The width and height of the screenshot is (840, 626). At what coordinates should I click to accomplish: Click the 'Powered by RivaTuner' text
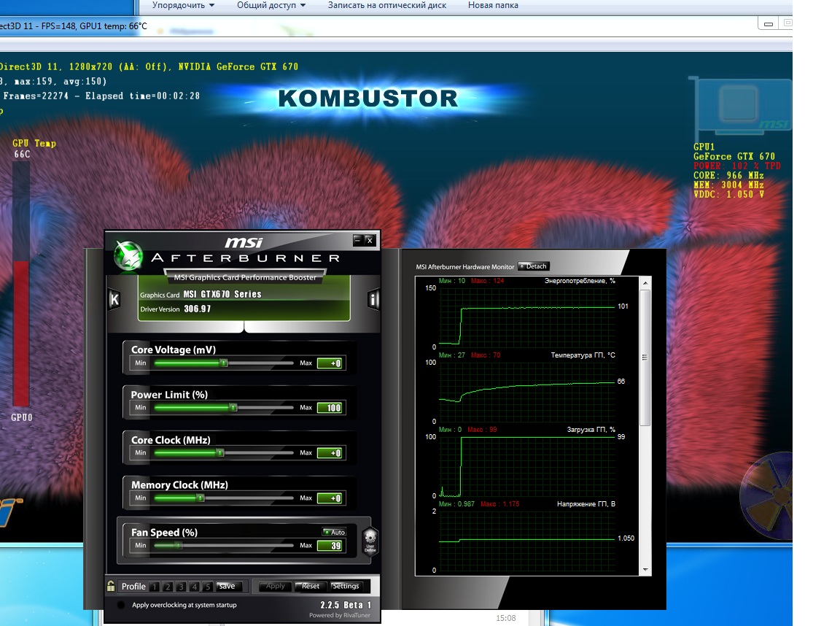(340, 615)
